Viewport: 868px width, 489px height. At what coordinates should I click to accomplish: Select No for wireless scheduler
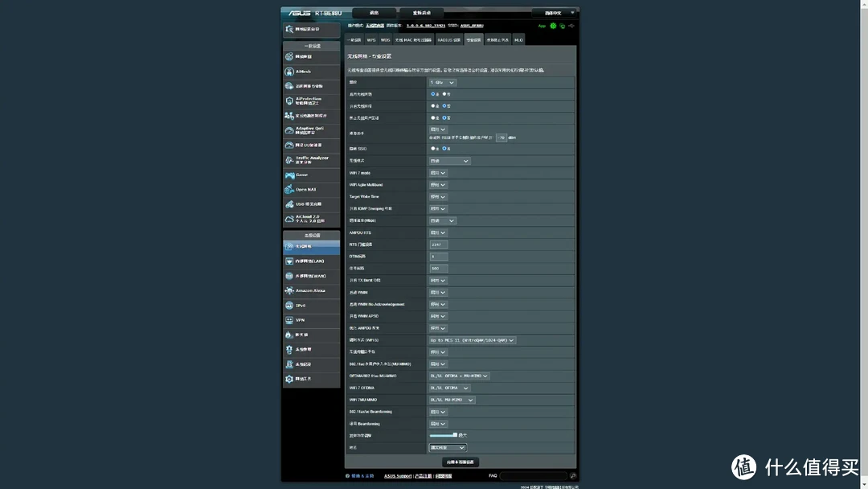coord(444,106)
